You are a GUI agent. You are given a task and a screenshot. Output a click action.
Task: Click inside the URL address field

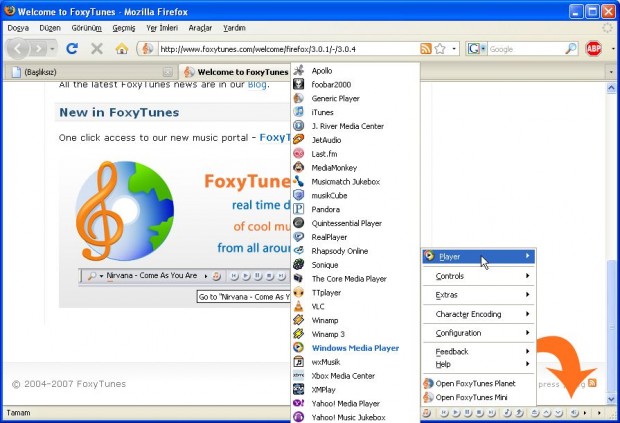coord(289,49)
